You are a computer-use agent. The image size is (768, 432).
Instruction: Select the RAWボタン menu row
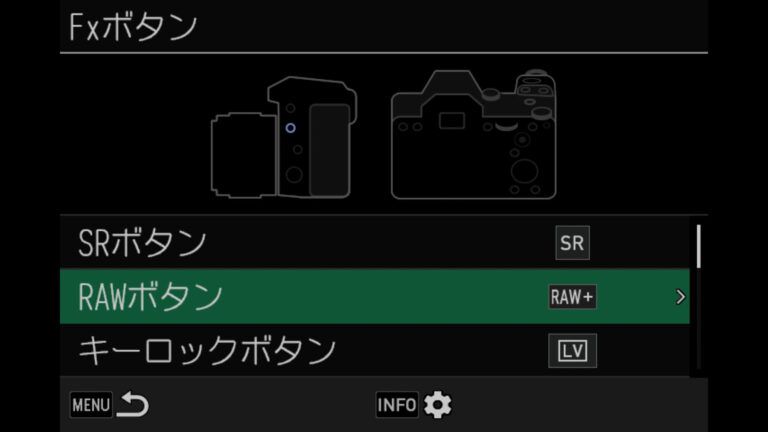(x=375, y=296)
